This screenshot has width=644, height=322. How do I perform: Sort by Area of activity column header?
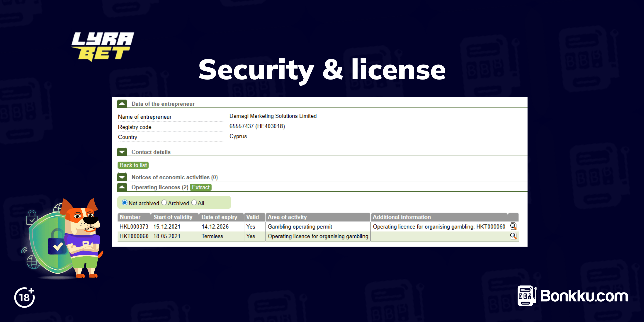[x=318, y=217]
